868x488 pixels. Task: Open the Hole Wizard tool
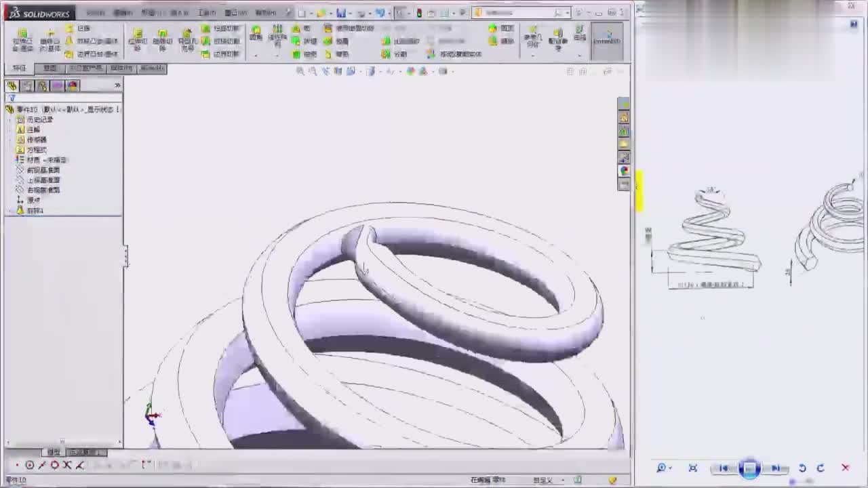pyautogui.click(x=186, y=40)
